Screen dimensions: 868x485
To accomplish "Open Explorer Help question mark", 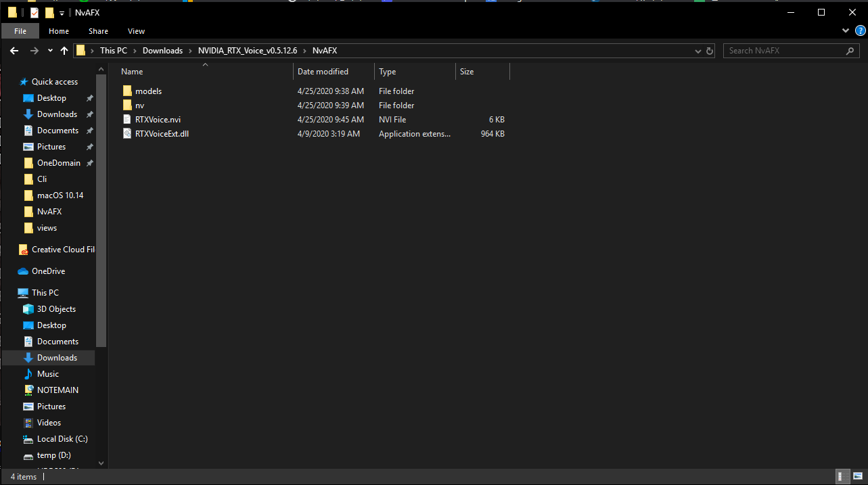I will 861,31.
